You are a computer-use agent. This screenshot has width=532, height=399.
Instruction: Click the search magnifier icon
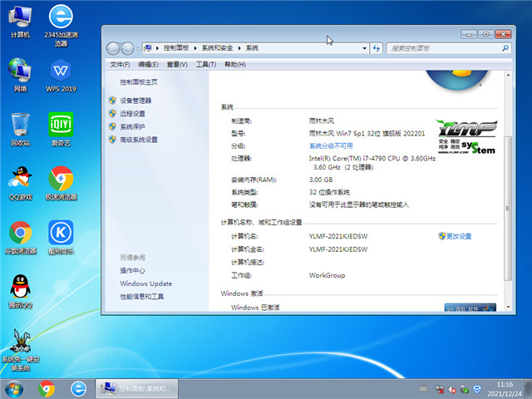click(505, 48)
